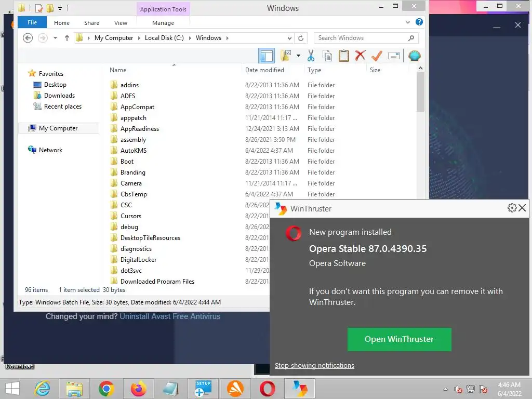Launch Internet Explorer from the taskbar
This screenshot has width=532, height=399.
pyautogui.click(x=43, y=389)
